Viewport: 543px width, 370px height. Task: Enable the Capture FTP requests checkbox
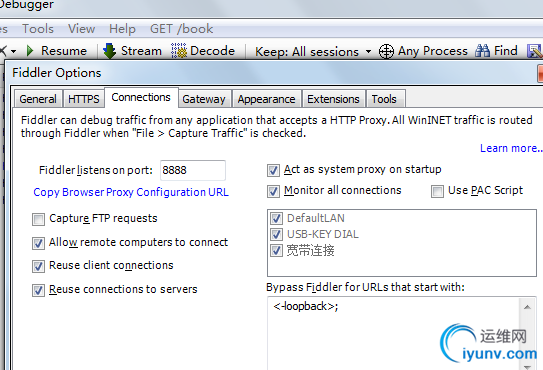[x=38, y=219]
